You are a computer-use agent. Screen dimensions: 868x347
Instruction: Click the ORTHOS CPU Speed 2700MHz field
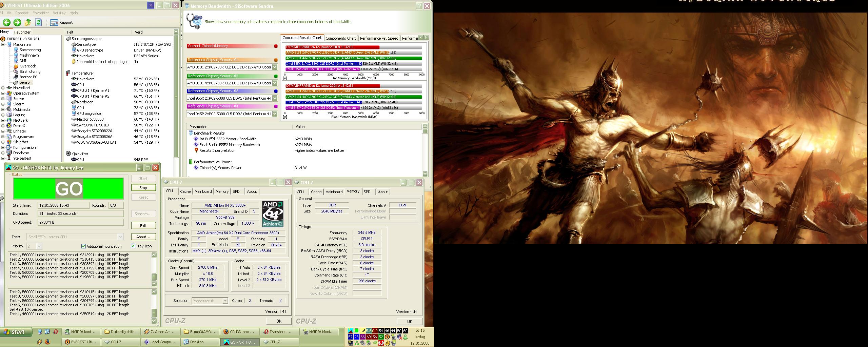[81, 222]
